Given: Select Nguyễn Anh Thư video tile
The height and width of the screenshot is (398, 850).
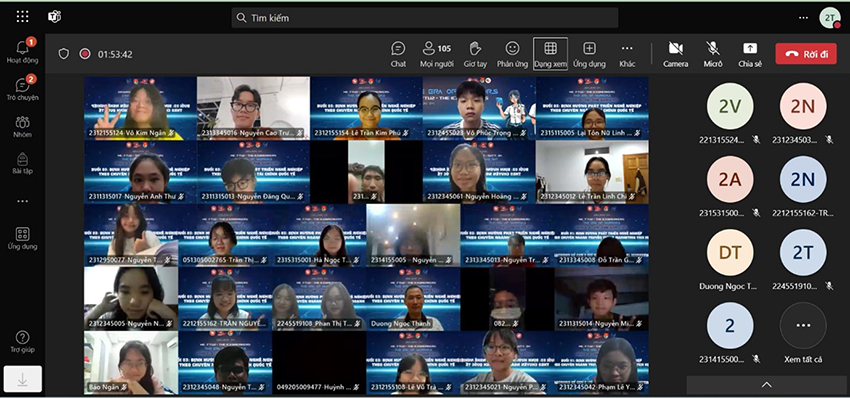Looking at the screenshot, I should point(140,172).
